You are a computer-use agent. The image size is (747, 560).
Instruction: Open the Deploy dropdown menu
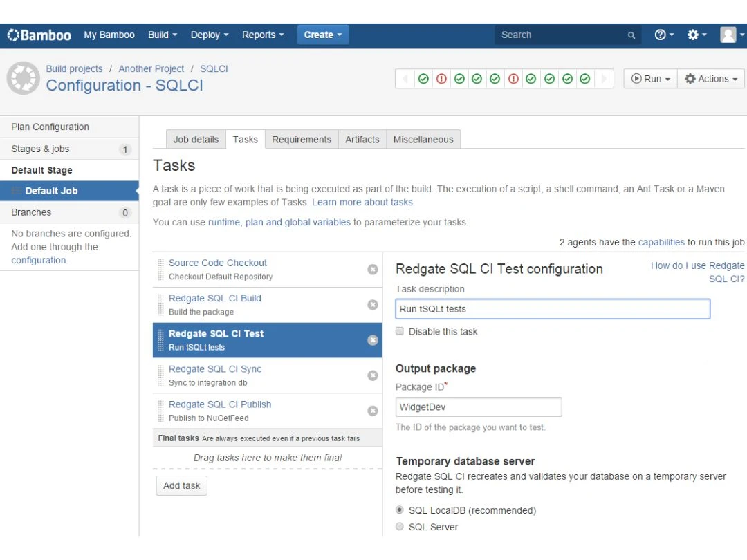point(210,35)
